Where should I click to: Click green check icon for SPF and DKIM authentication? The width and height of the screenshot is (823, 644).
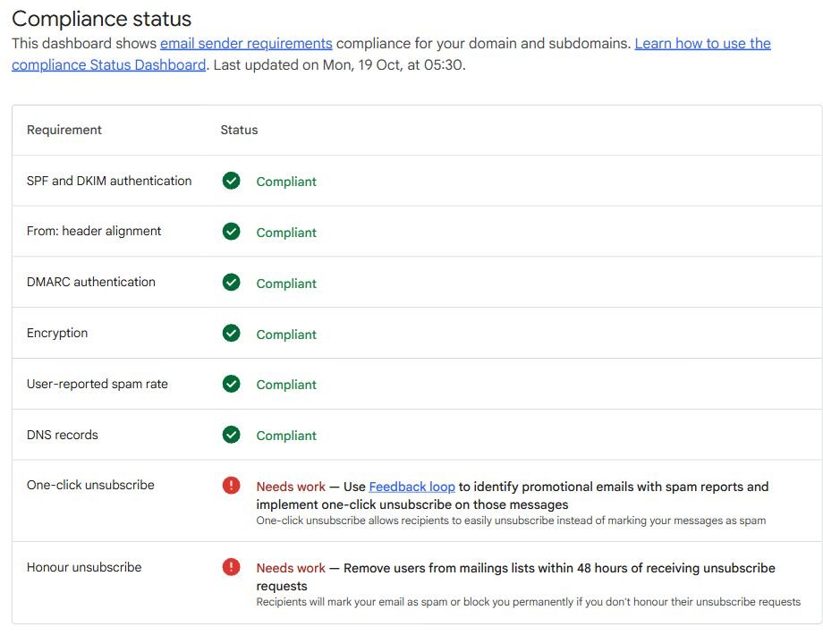pyautogui.click(x=231, y=181)
